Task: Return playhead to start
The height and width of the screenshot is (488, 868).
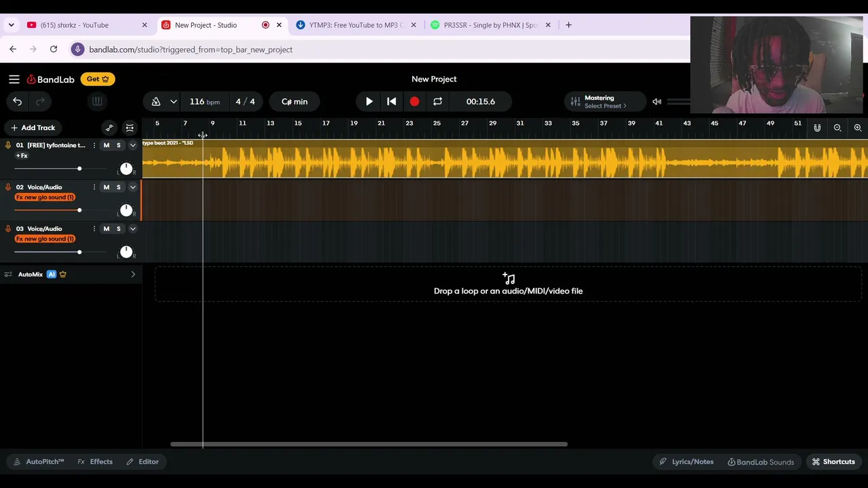Action: [x=391, y=102]
